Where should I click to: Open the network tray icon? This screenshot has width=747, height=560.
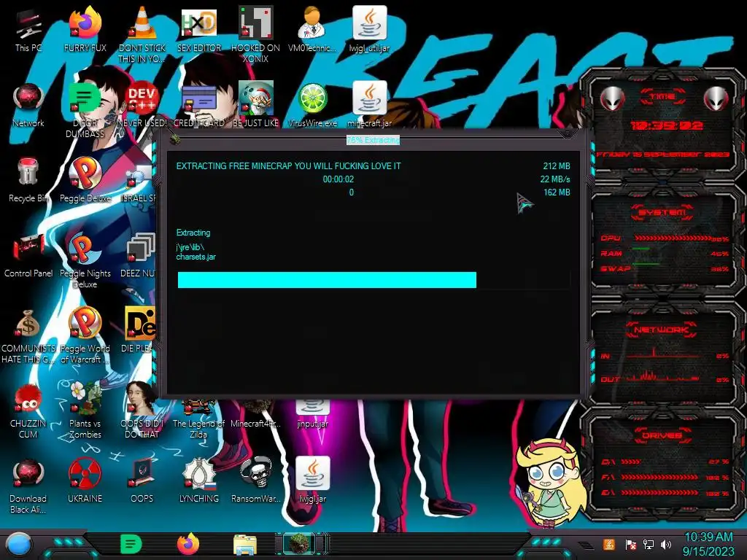649,544
